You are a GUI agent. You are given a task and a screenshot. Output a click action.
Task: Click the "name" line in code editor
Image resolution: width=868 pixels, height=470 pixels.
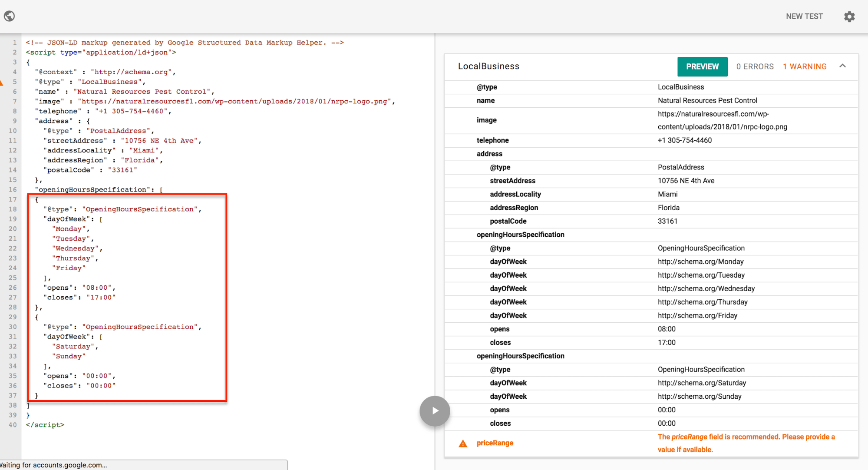click(125, 92)
